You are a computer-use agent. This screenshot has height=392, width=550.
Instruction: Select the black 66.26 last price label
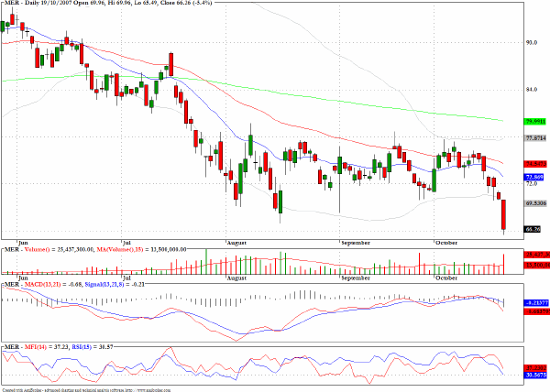533,229
